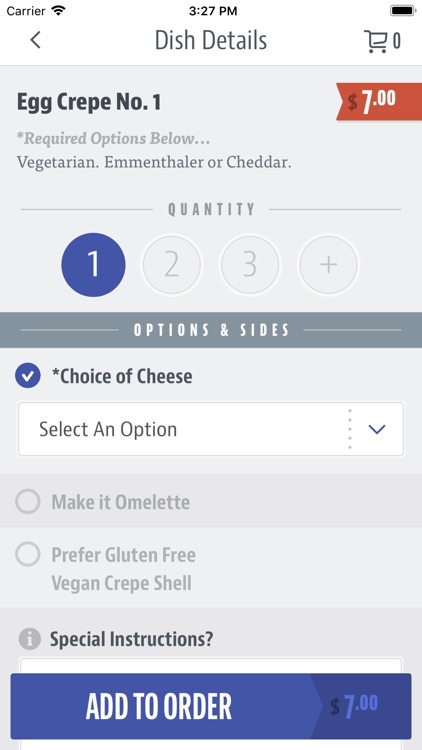
Task: Tap the battery status icon
Action: 402,11
